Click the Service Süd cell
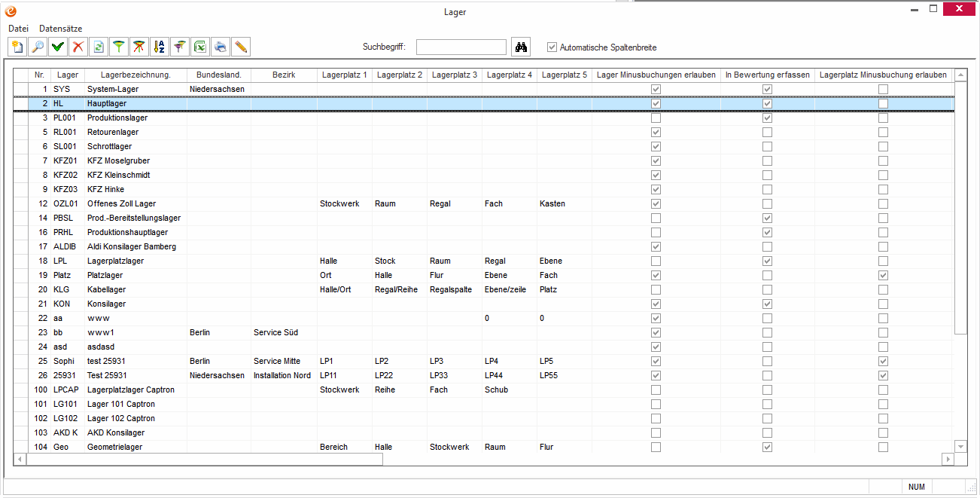Screen dimensions: 980x498 (284, 332)
